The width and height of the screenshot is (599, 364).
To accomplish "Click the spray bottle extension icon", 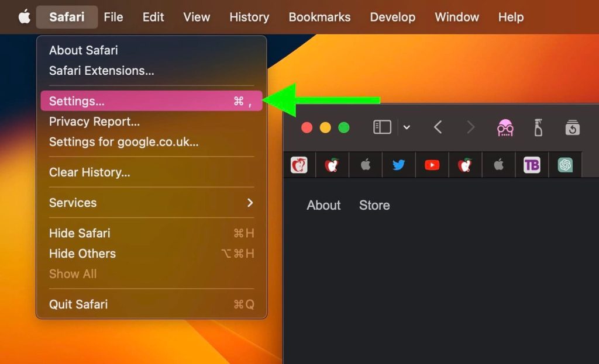I will tap(538, 127).
